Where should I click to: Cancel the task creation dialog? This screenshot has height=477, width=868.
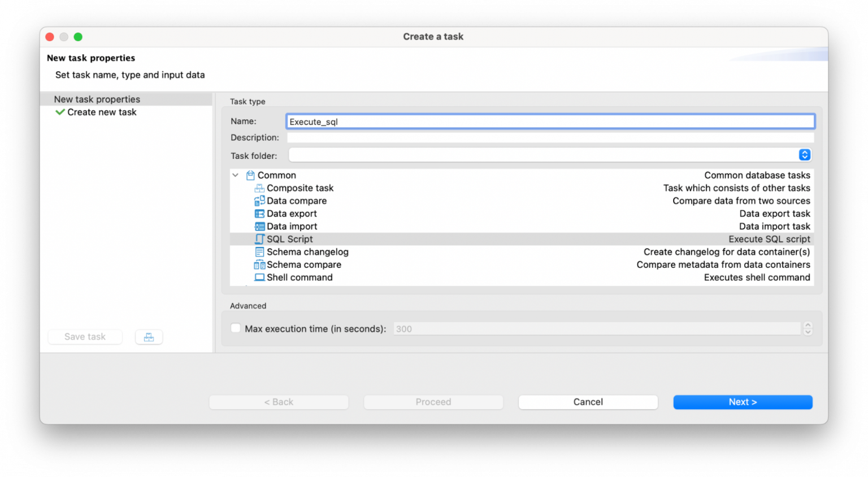click(x=588, y=402)
